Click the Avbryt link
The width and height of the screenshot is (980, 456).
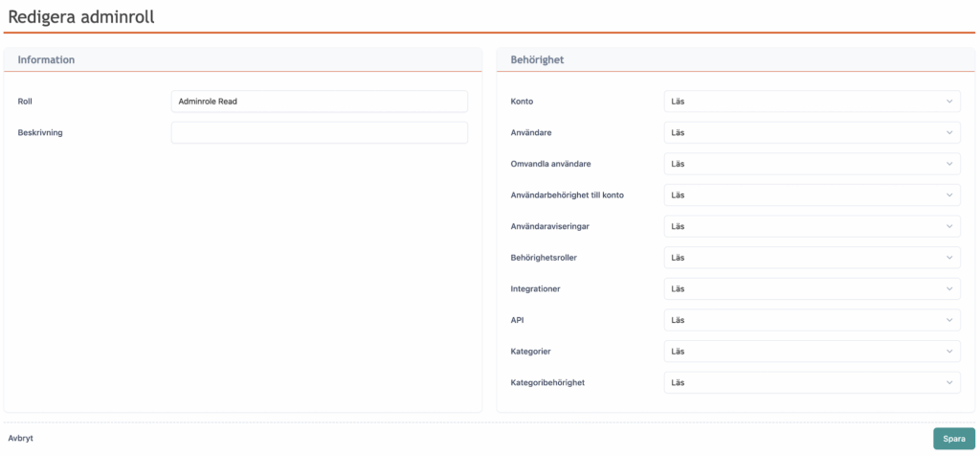tap(21, 438)
